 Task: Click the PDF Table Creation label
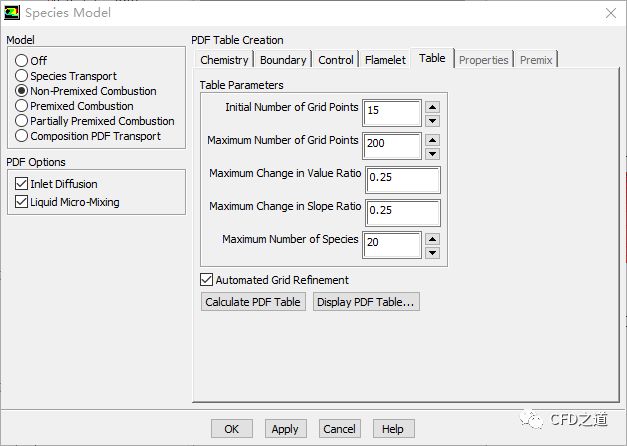[237, 40]
